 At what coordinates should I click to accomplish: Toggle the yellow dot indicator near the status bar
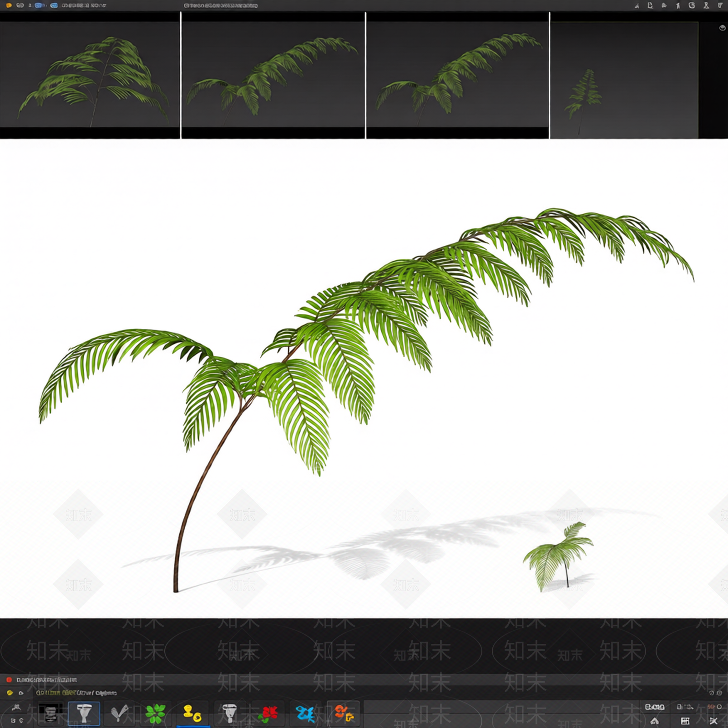pos(9,693)
